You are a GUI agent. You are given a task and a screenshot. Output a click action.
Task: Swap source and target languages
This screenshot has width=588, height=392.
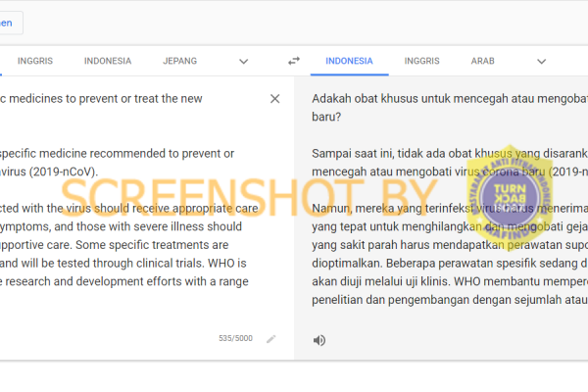(x=294, y=61)
